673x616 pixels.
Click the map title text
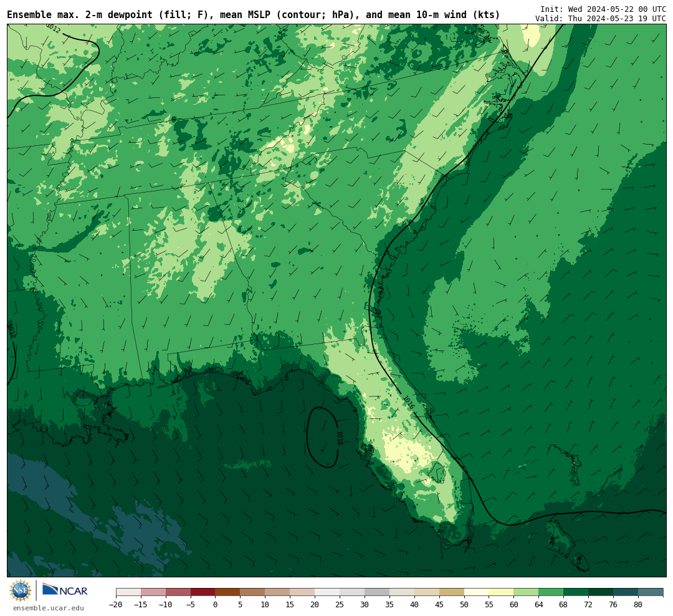[x=253, y=15]
